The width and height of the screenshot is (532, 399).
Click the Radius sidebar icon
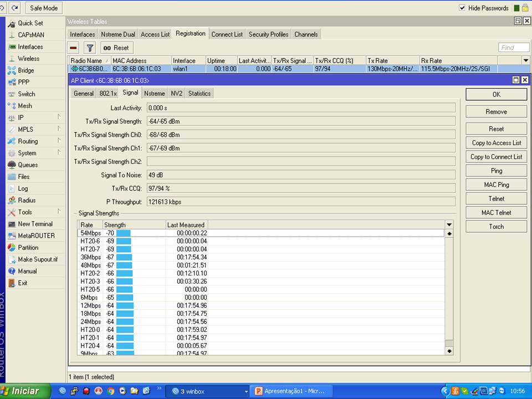pos(12,201)
